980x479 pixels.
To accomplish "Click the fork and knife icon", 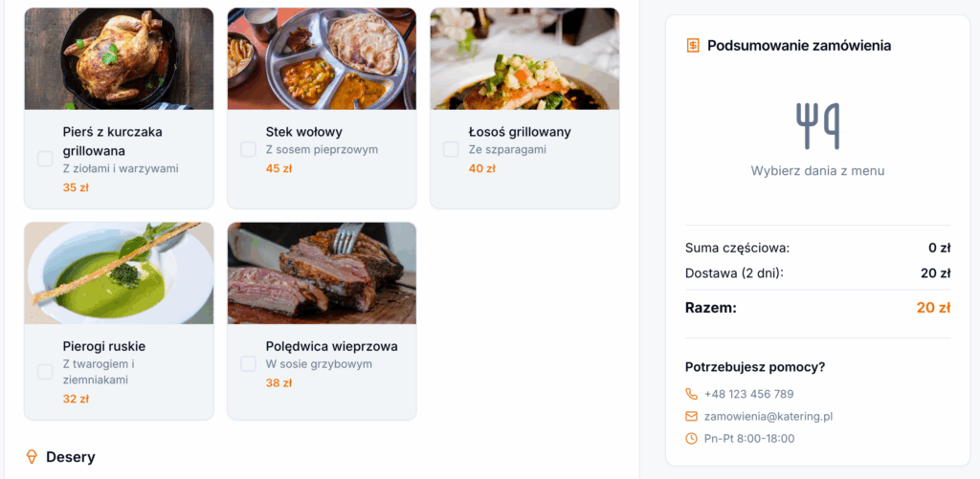I will [x=817, y=126].
